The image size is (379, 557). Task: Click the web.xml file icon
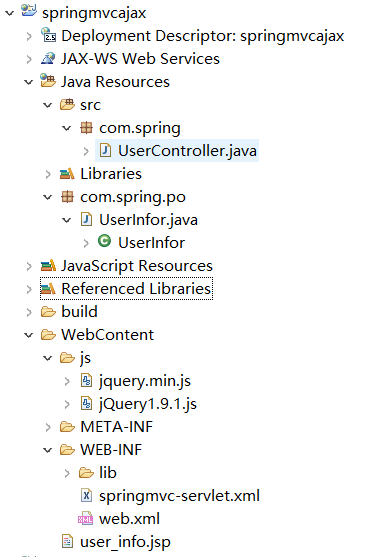coord(86,519)
